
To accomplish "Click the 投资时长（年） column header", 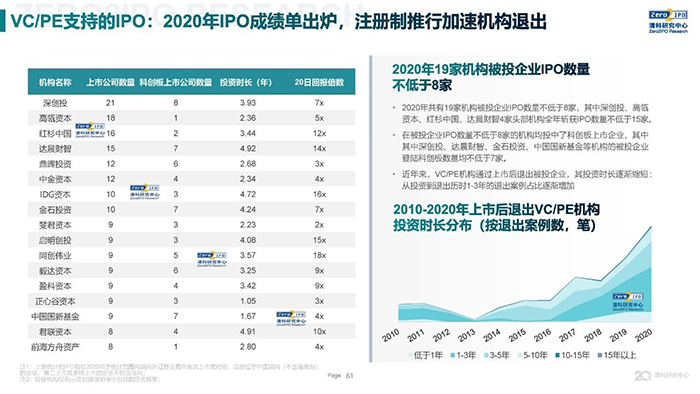I will pos(246,82).
